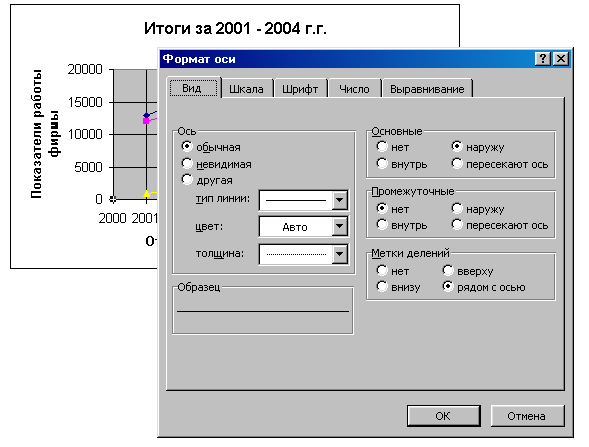The width and height of the screenshot is (589, 447).
Task: Open the тип линии dropdown arrow
Action: (340, 200)
